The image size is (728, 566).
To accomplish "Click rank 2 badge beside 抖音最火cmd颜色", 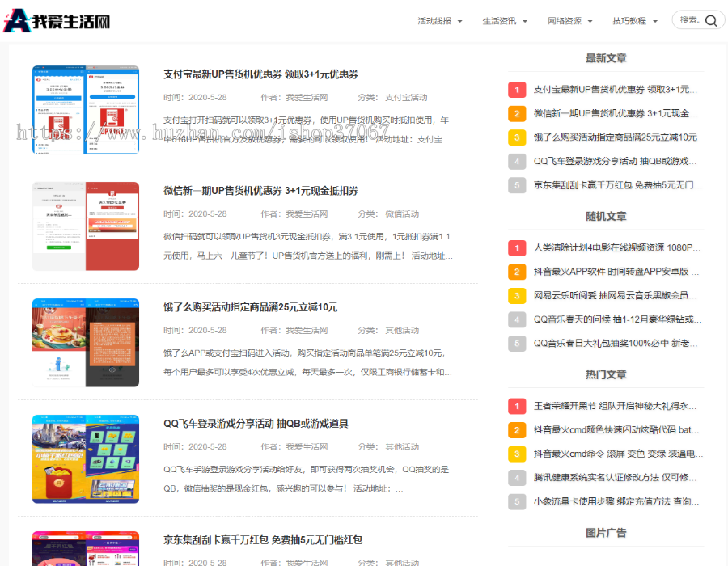I will (517, 430).
